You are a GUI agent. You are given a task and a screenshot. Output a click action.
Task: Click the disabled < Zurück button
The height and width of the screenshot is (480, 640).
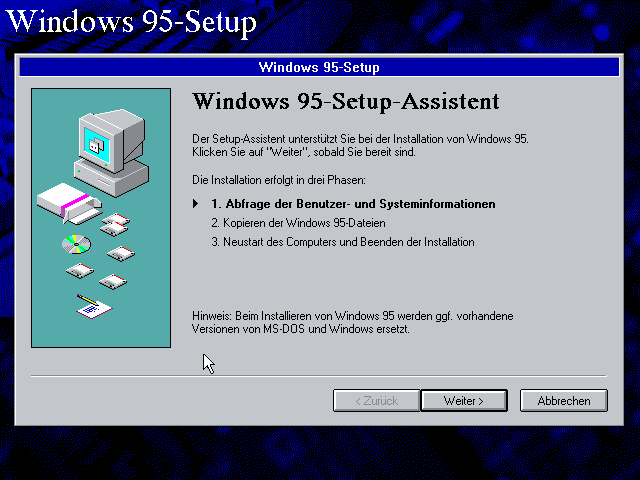[x=376, y=400]
